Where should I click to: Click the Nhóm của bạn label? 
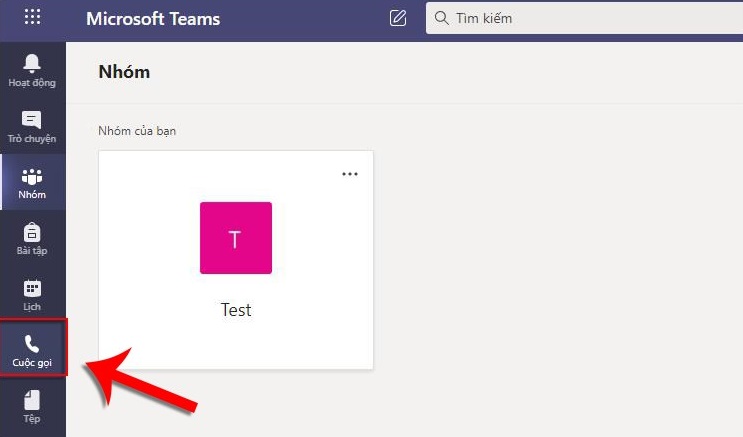tap(137, 131)
